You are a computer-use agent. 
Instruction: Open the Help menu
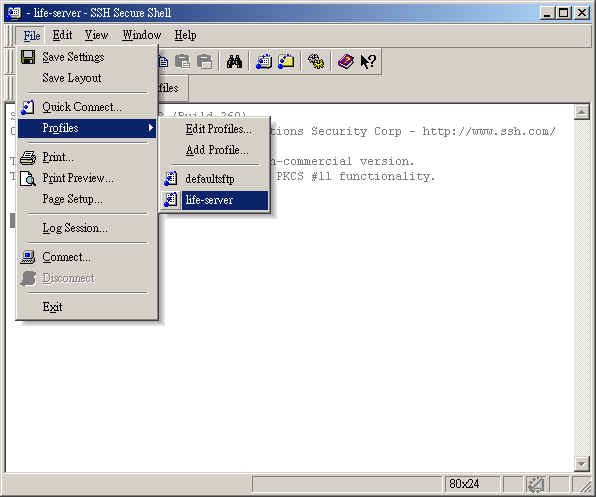pos(185,35)
